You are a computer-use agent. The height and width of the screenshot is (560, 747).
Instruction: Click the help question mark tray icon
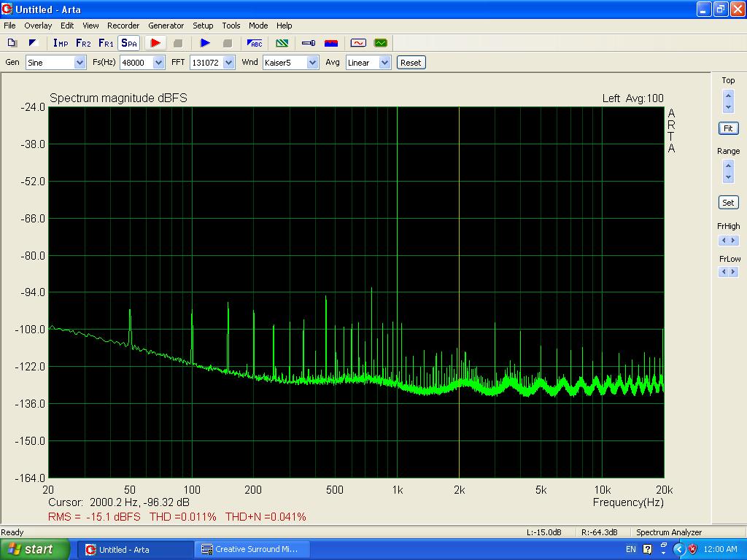point(648,550)
